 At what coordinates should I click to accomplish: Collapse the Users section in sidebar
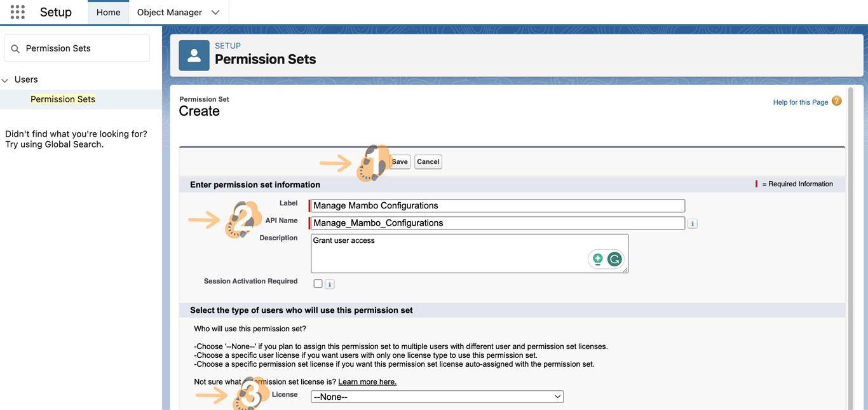pyautogui.click(x=5, y=80)
